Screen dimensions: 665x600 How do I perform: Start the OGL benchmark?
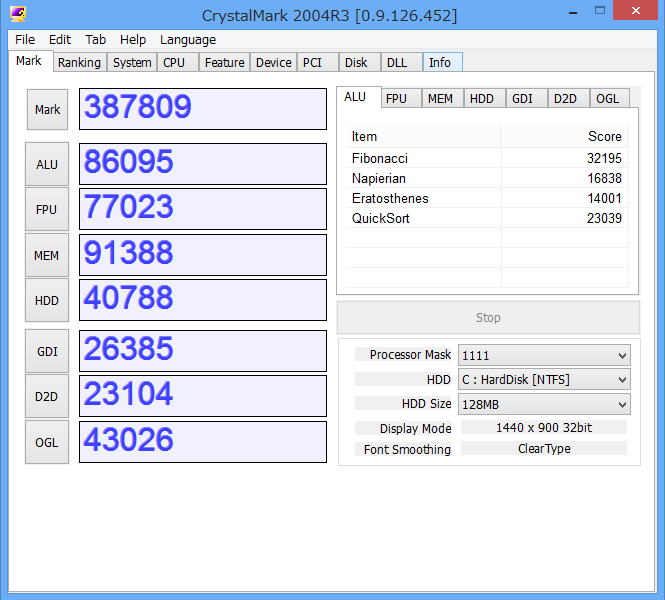pos(47,442)
